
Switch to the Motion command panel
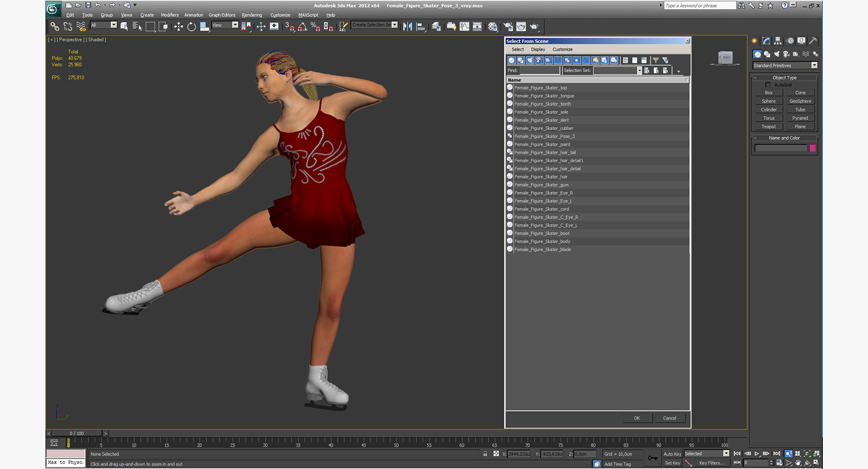[790, 41]
